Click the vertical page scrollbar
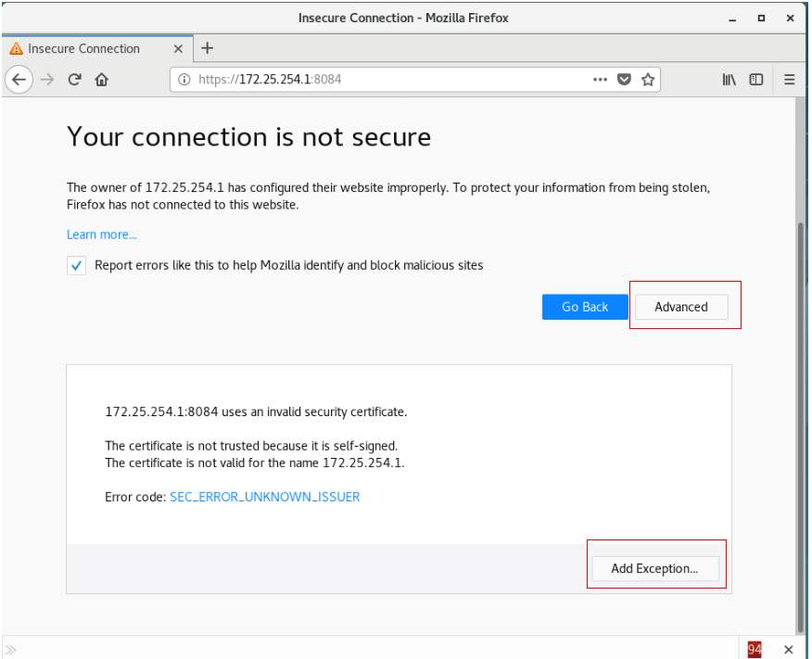The height and width of the screenshot is (659, 812). pyautogui.click(x=801, y=427)
